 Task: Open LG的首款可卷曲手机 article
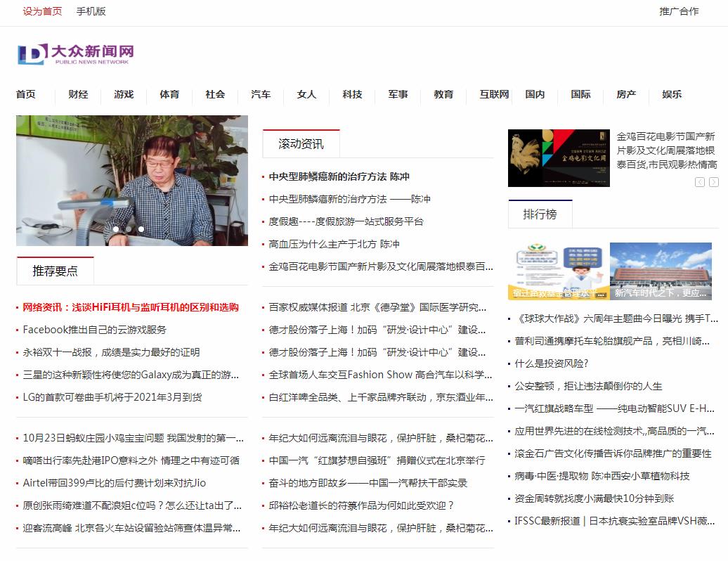(x=112, y=397)
